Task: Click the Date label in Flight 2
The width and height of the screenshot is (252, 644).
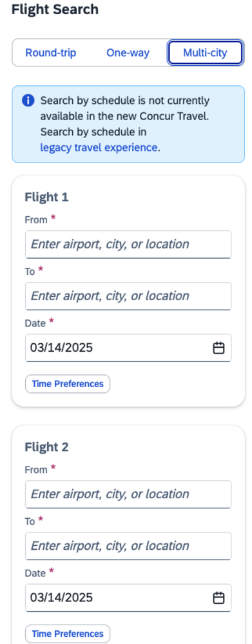Action: click(35, 574)
